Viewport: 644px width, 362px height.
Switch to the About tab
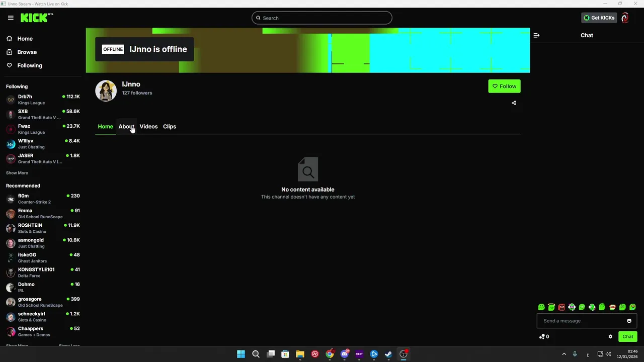point(126,127)
